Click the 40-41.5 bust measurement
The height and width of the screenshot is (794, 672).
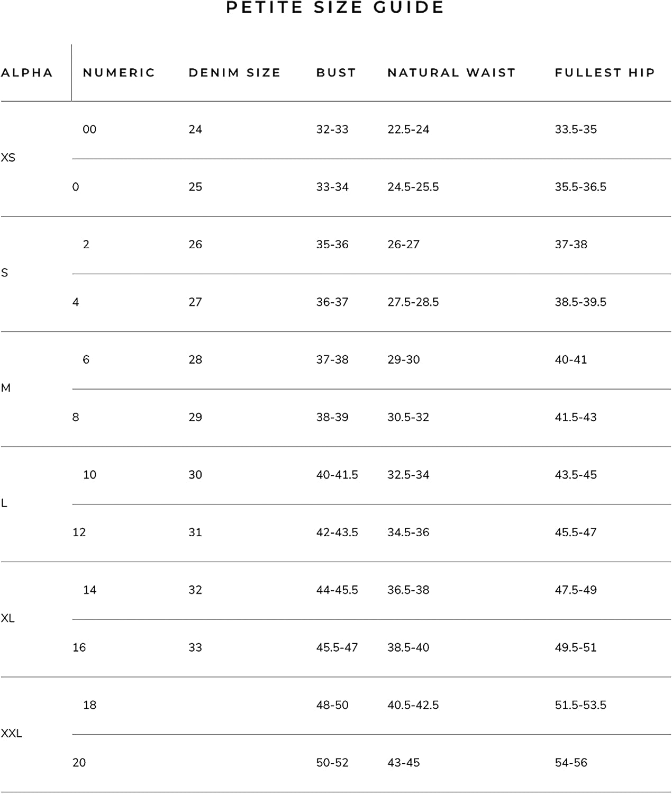(x=337, y=475)
